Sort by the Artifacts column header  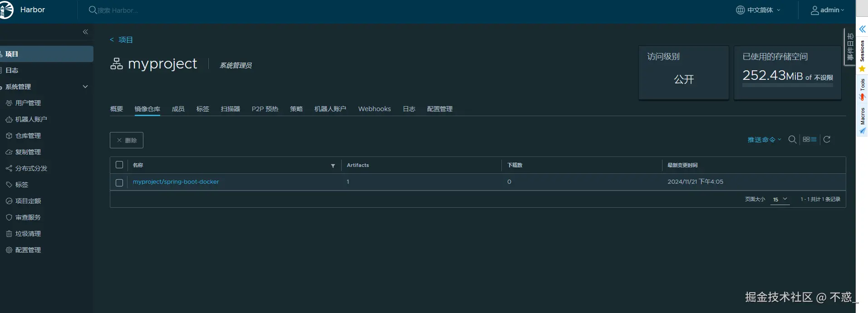pos(358,165)
